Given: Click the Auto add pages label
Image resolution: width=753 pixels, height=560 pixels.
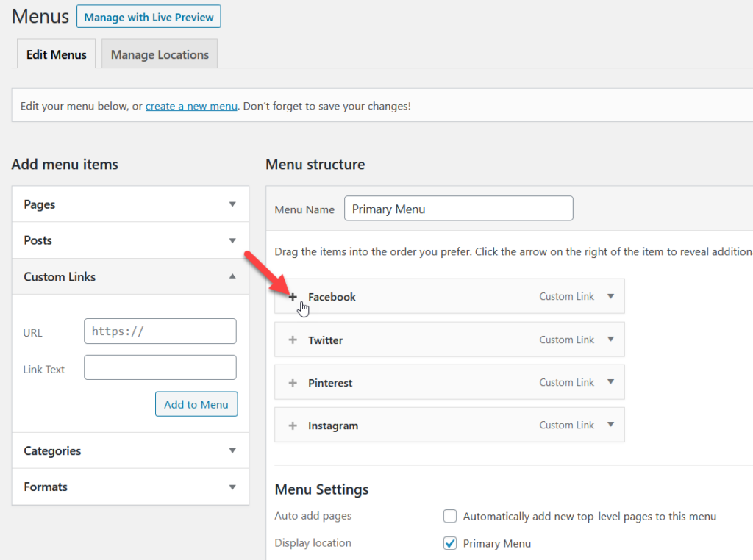Looking at the screenshot, I should [x=313, y=516].
